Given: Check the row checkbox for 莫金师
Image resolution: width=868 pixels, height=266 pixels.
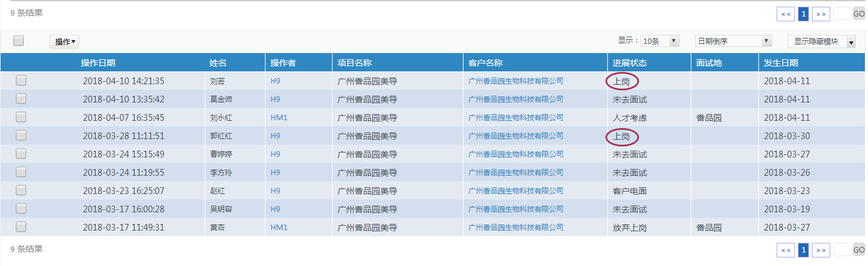Looking at the screenshot, I should tap(21, 98).
